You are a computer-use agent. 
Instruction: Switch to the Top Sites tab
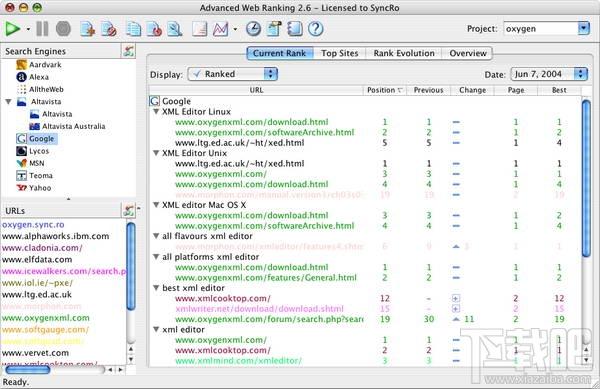340,53
